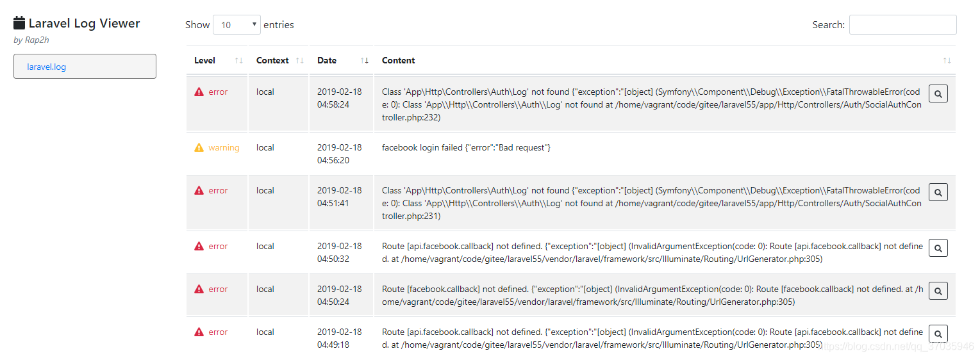The width and height of the screenshot is (980, 358).
Task: Sort table by Date column
Action: pos(342,60)
